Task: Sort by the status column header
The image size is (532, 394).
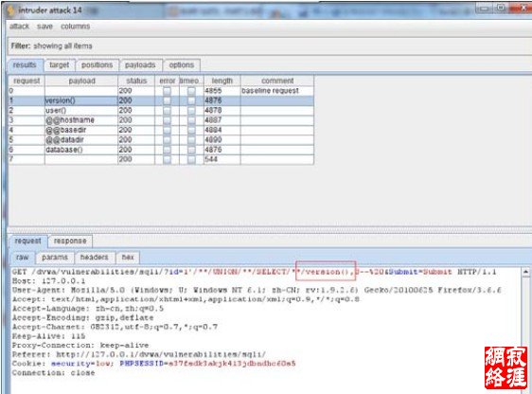Action: pyautogui.click(x=136, y=81)
